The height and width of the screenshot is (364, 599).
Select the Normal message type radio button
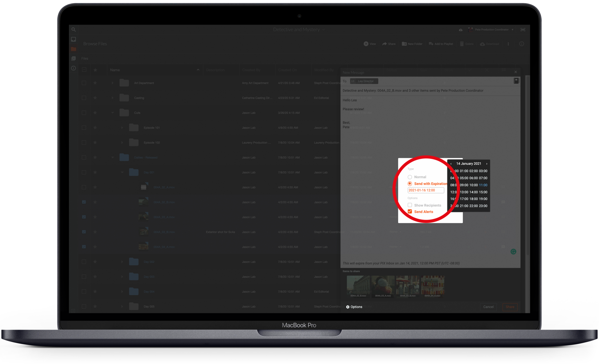410,177
